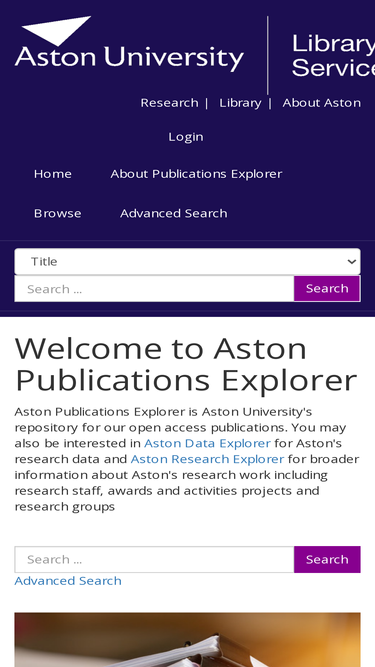375x667 pixels.
Task: Open Advanced Search link below search box
Action: 68,581
